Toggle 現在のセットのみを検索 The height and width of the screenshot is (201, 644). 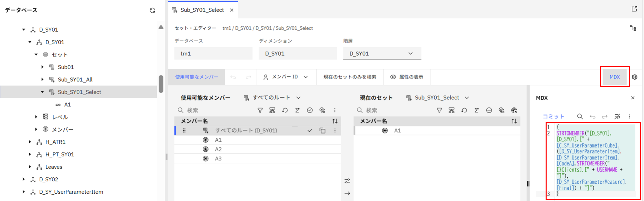click(350, 77)
